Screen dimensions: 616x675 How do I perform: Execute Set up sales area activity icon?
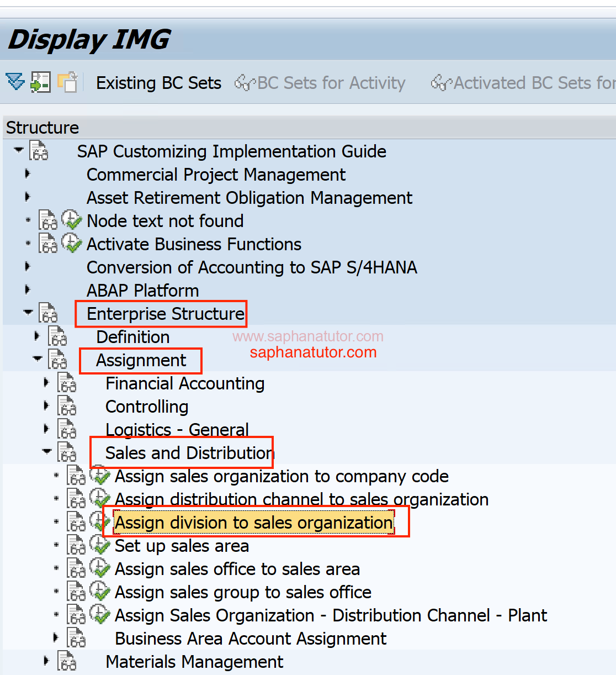(100, 545)
